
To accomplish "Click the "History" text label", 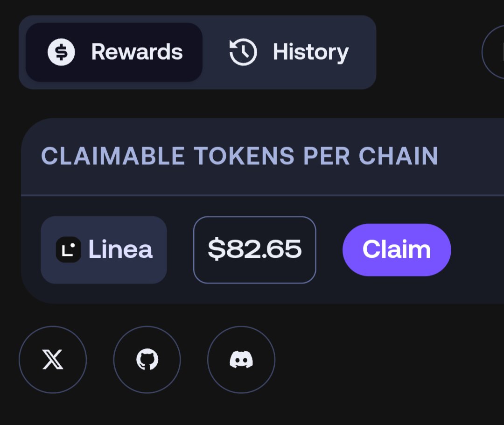I will 310,52.
